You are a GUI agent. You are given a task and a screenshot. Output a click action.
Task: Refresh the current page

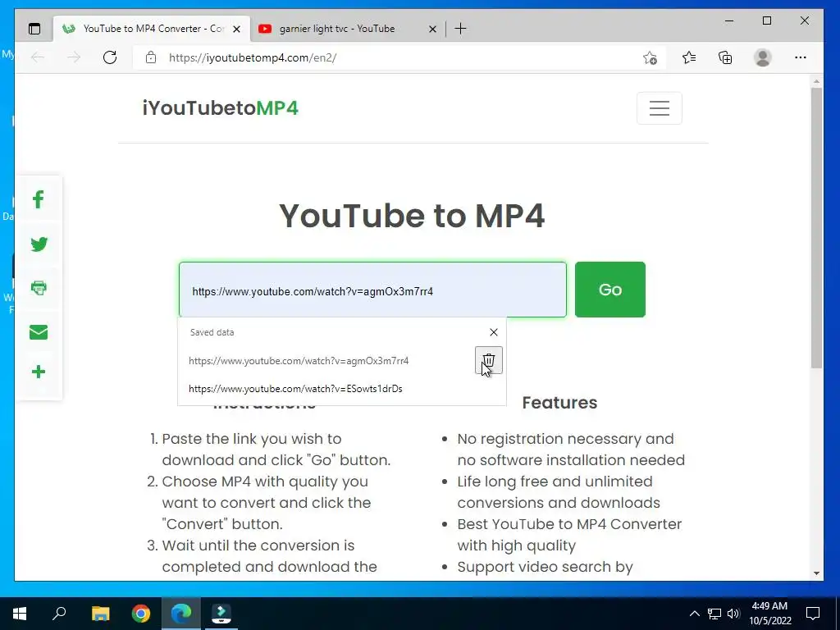tap(110, 57)
